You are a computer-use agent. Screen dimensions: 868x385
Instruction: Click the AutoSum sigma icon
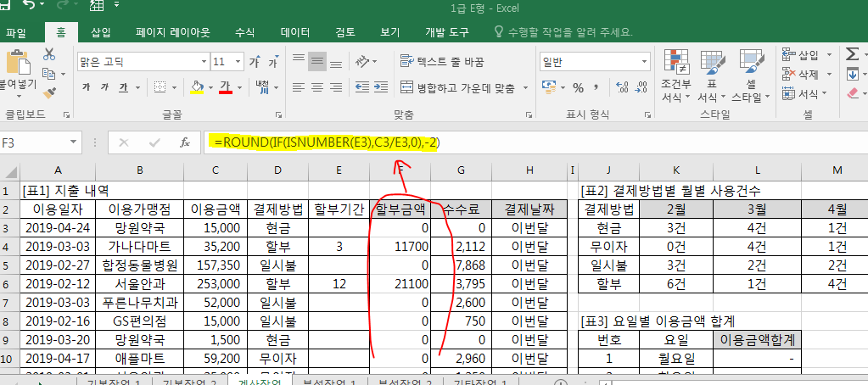[851, 54]
